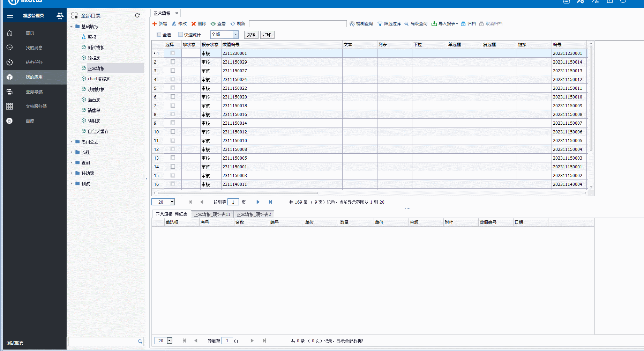This screenshot has width=644, height=351.
Task: Switch to 正常填报_明细表11 tab
Action: pos(212,214)
